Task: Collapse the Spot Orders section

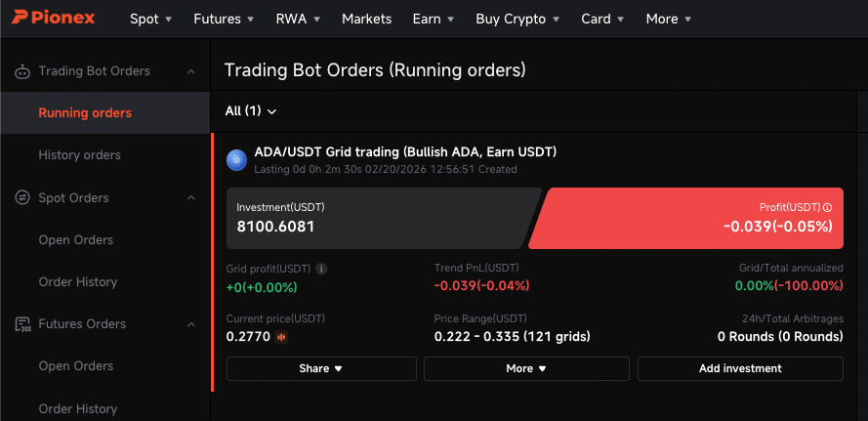Action: tap(191, 198)
